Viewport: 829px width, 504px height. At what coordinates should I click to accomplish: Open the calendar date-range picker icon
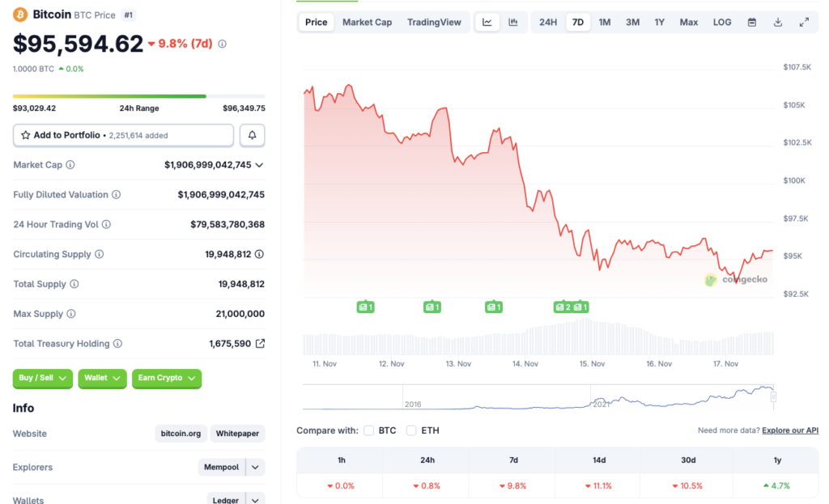point(751,23)
